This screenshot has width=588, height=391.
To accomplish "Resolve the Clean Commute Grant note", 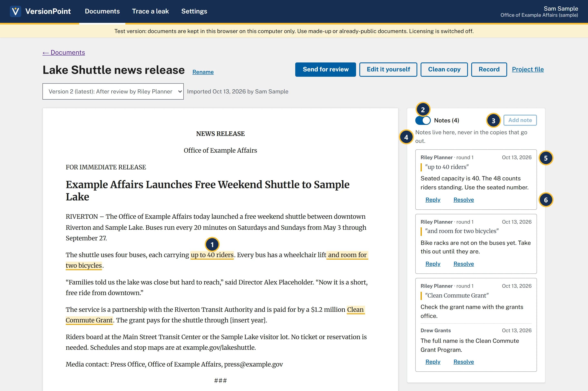I will tap(463, 362).
